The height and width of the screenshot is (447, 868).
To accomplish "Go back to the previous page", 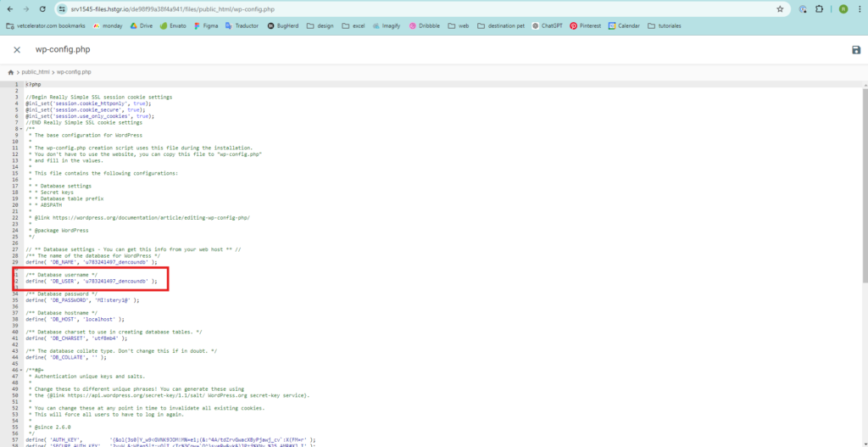I will click(8, 8).
